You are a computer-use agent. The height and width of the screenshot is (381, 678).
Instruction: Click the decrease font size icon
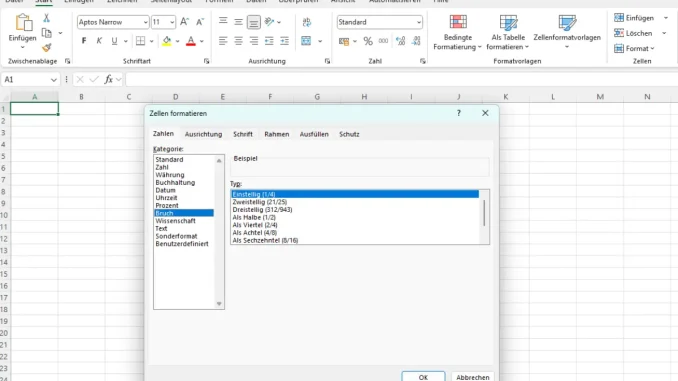click(x=200, y=22)
